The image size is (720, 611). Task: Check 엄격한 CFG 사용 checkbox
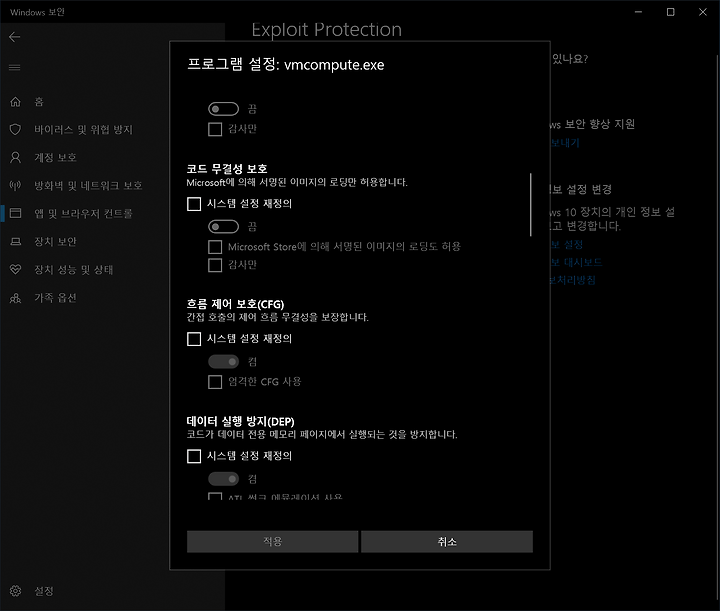(215, 382)
